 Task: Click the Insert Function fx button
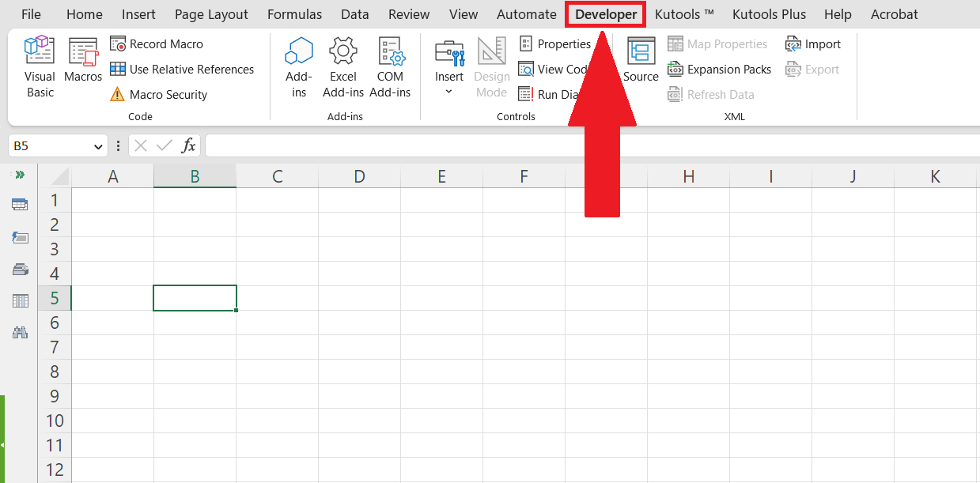click(x=188, y=145)
